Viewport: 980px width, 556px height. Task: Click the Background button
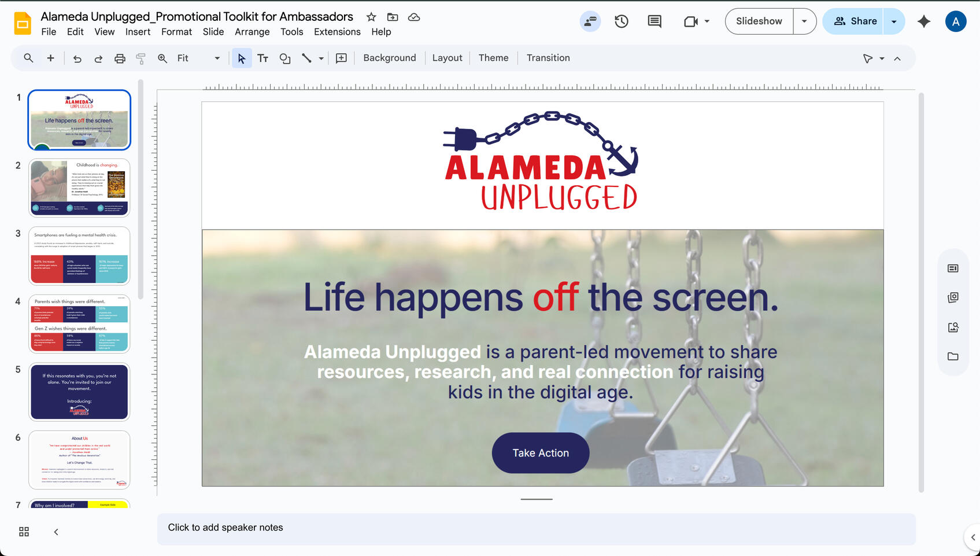[x=389, y=58]
